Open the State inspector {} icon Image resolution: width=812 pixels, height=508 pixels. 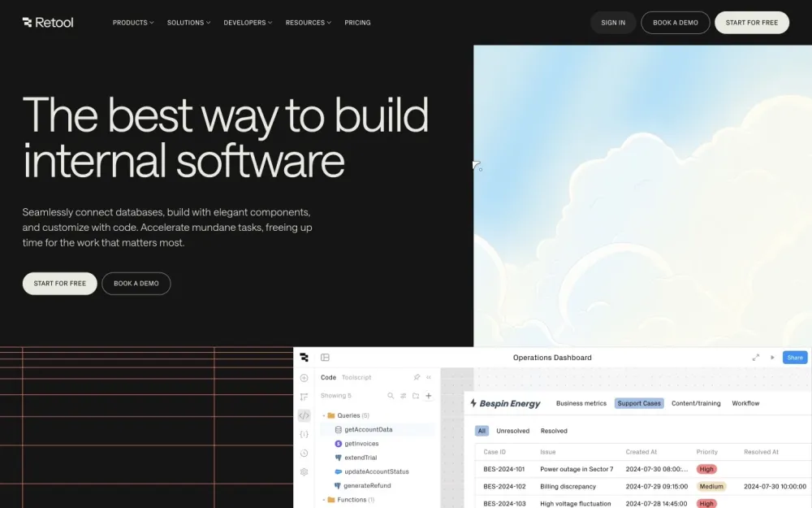pyautogui.click(x=304, y=434)
